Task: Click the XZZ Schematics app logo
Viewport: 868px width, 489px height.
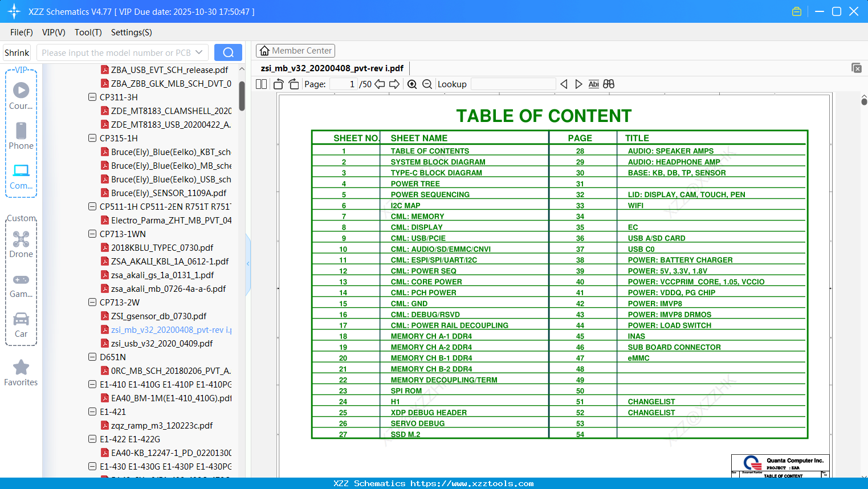Action: pyautogui.click(x=14, y=11)
